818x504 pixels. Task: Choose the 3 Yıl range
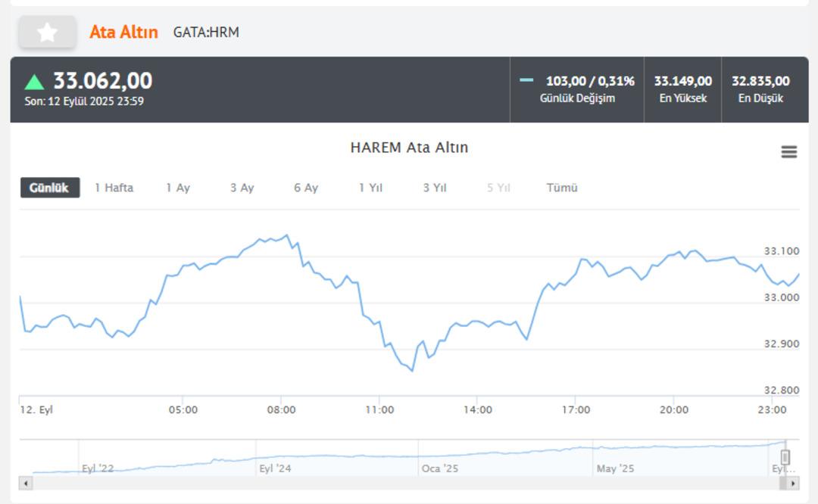[x=435, y=188]
